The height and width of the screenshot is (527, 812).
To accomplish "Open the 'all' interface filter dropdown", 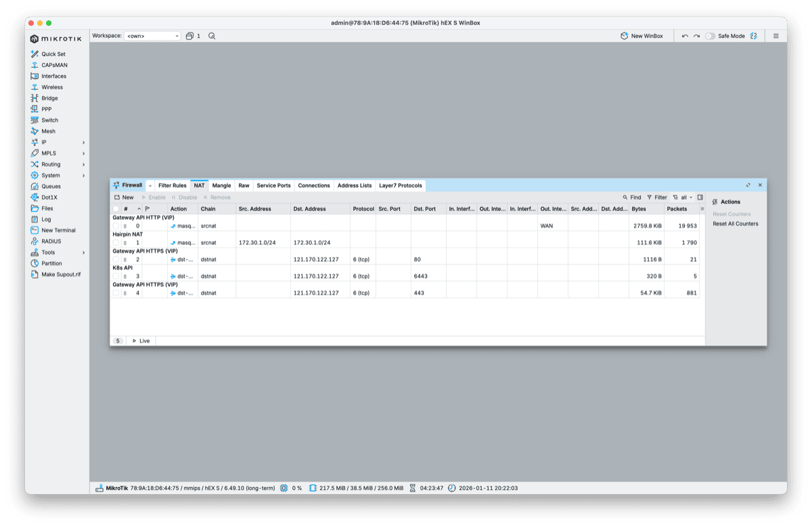I will pos(683,197).
